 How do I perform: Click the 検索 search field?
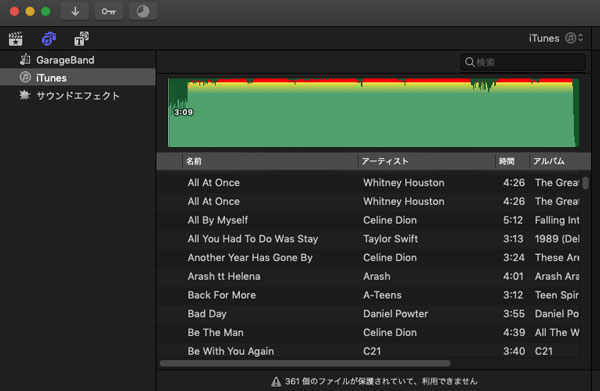523,62
